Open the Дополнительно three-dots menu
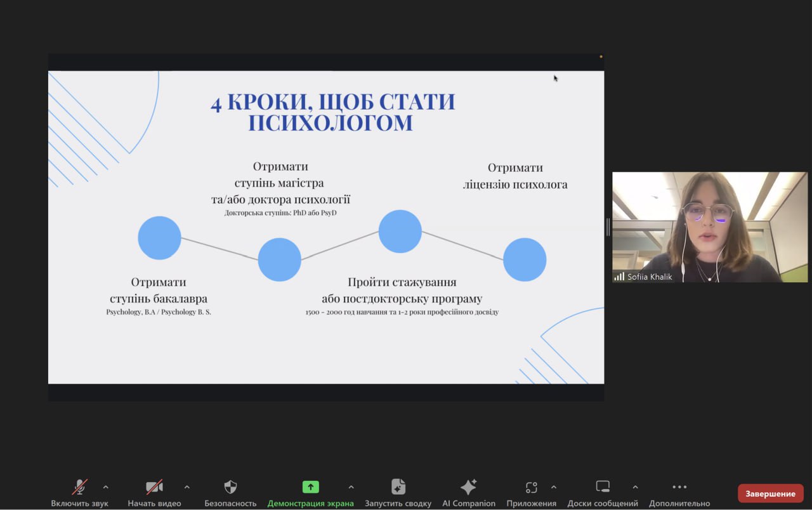Image resolution: width=812 pixels, height=510 pixels. click(x=679, y=487)
